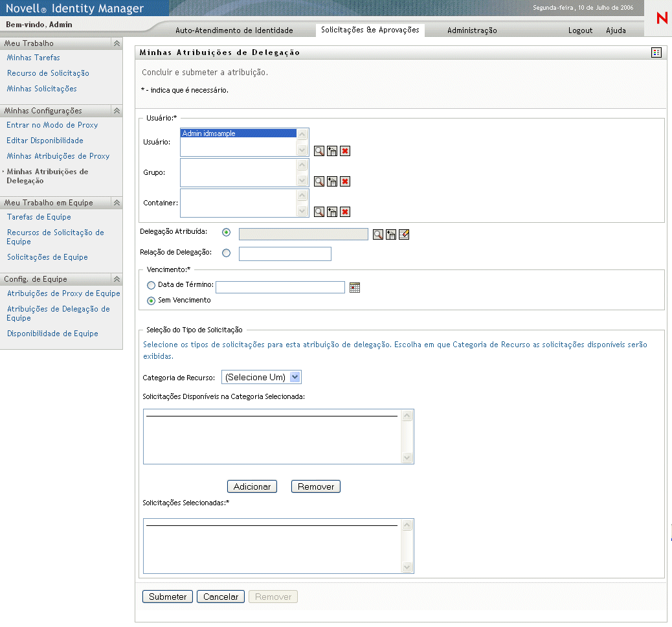Click Remover button next to Adicionar
The height and width of the screenshot is (627, 672).
pos(316,486)
